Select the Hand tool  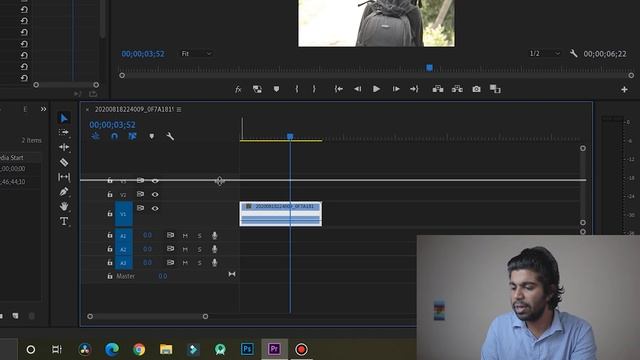coord(64,206)
